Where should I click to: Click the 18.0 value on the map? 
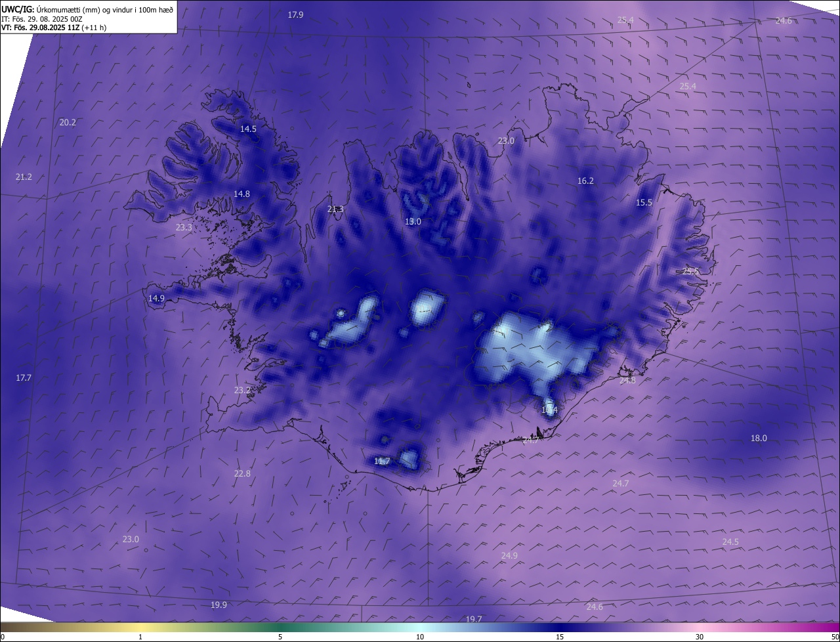[x=759, y=438]
